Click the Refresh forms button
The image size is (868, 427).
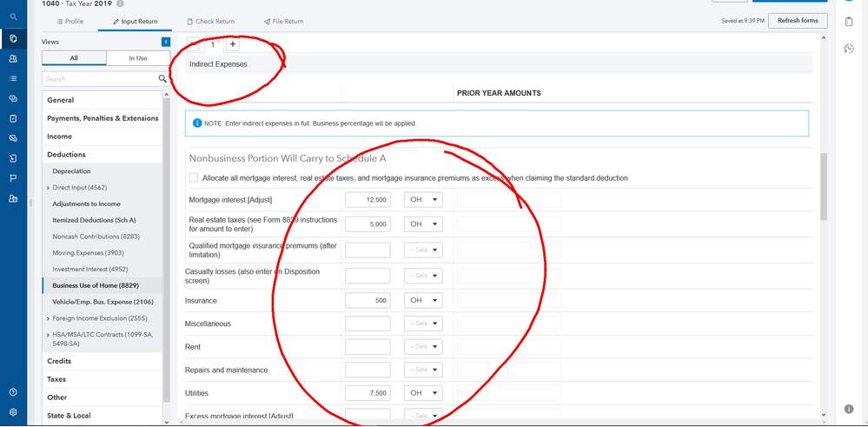[x=798, y=21]
